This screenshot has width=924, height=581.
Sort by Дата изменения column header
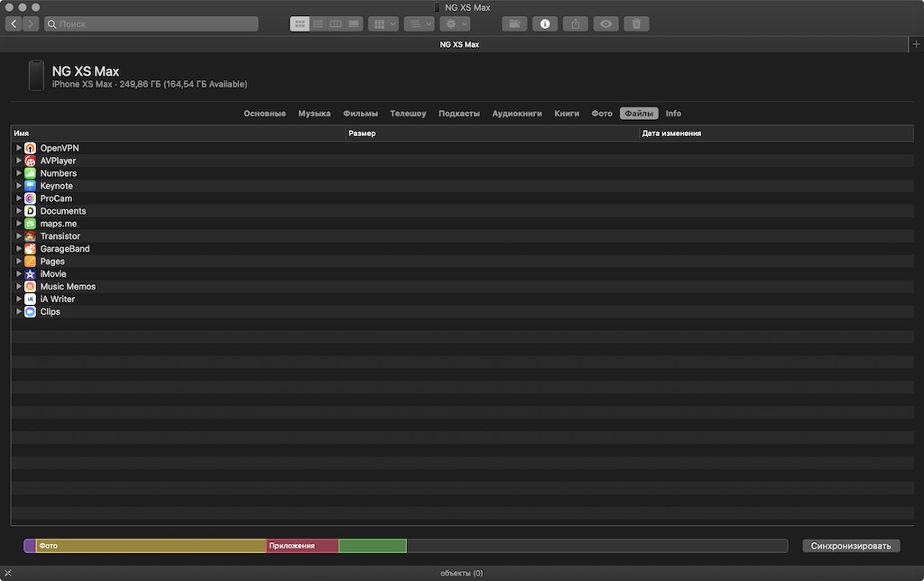[x=776, y=134]
